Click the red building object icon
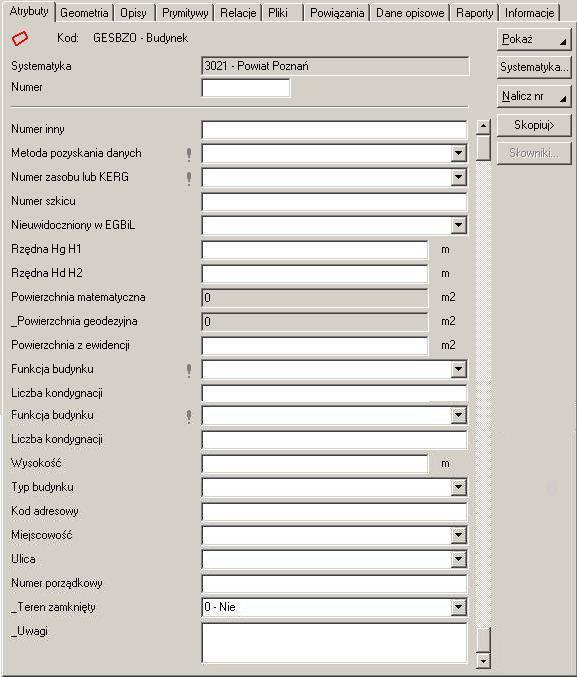The height and width of the screenshot is (677, 577). 20,38
